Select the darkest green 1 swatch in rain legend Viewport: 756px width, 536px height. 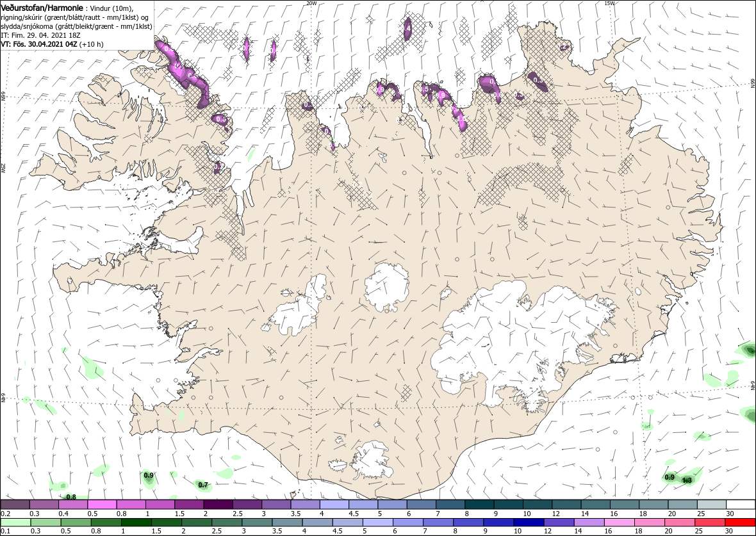(x=136, y=523)
